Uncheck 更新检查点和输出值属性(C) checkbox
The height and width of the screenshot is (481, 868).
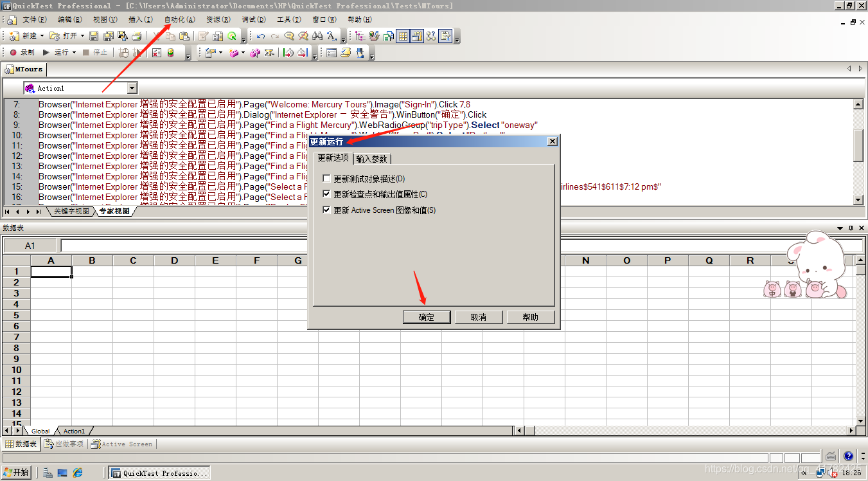click(327, 194)
